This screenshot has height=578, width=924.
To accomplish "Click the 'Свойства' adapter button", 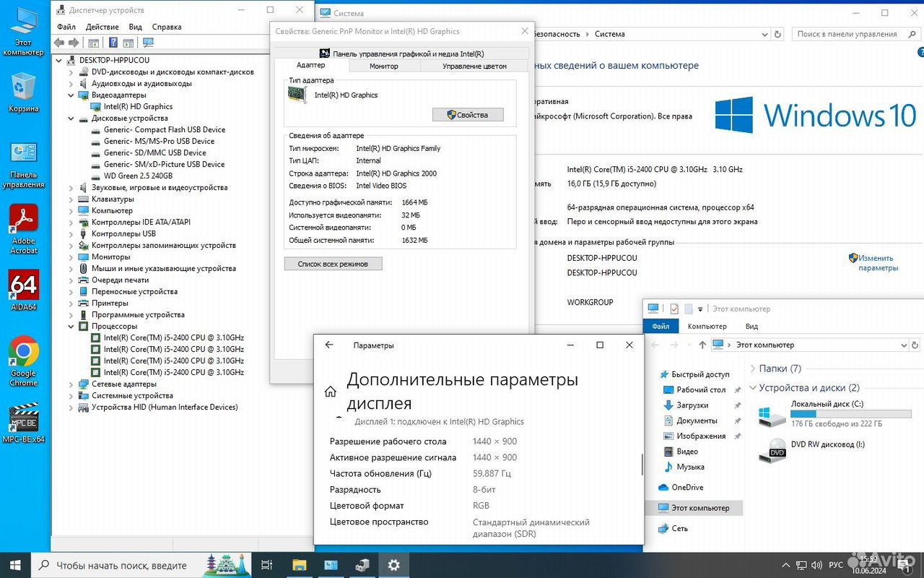I will (x=468, y=115).
